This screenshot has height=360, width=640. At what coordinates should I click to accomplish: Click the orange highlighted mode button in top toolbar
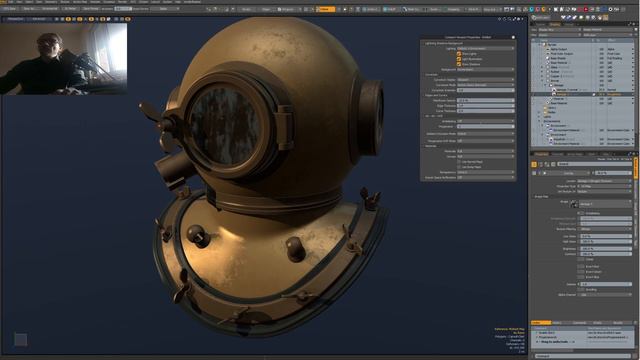click(x=325, y=9)
